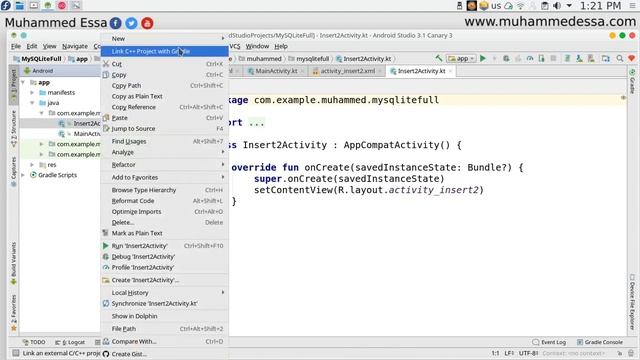
Task: Choose Find Usages from context menu
Action: (164, 141)
